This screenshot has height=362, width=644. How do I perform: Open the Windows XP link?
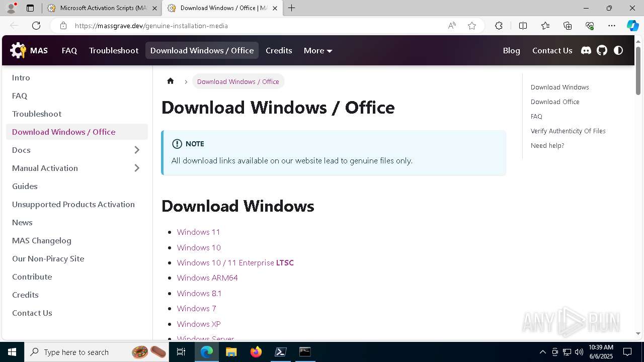(199, 324)
